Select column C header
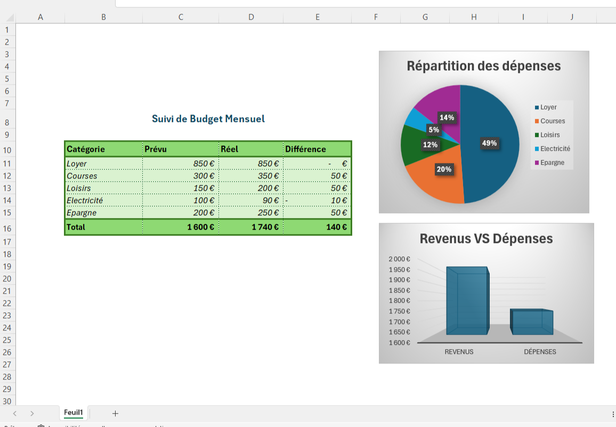 coord(180,17)
